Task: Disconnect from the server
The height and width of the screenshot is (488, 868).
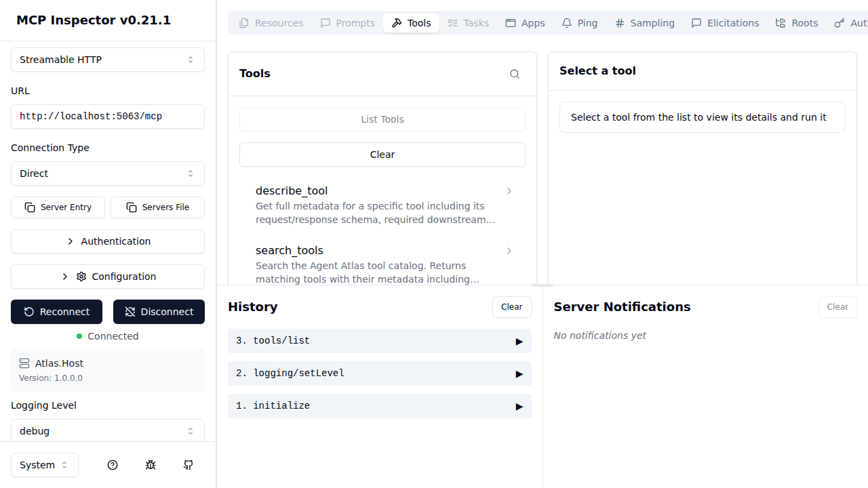Action: (x=159, y=312)
